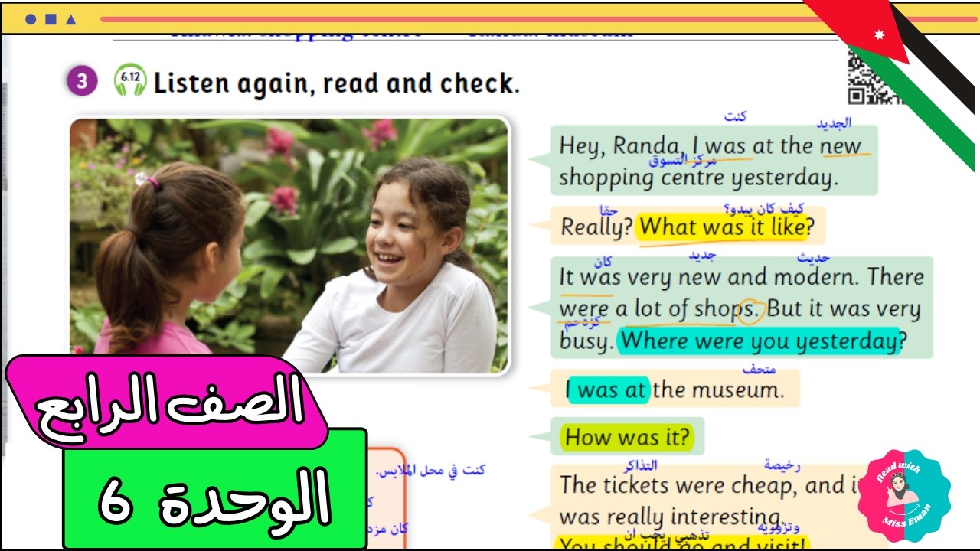Click 'It was very new and modern. There'
Viewport: 980px width, 551px height.
[741, 276]
